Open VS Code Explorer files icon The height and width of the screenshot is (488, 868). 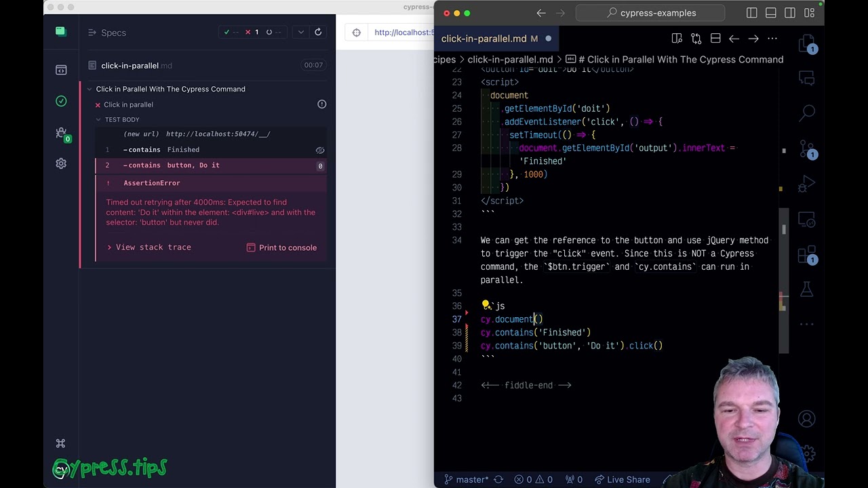click(x=807, y=45)
